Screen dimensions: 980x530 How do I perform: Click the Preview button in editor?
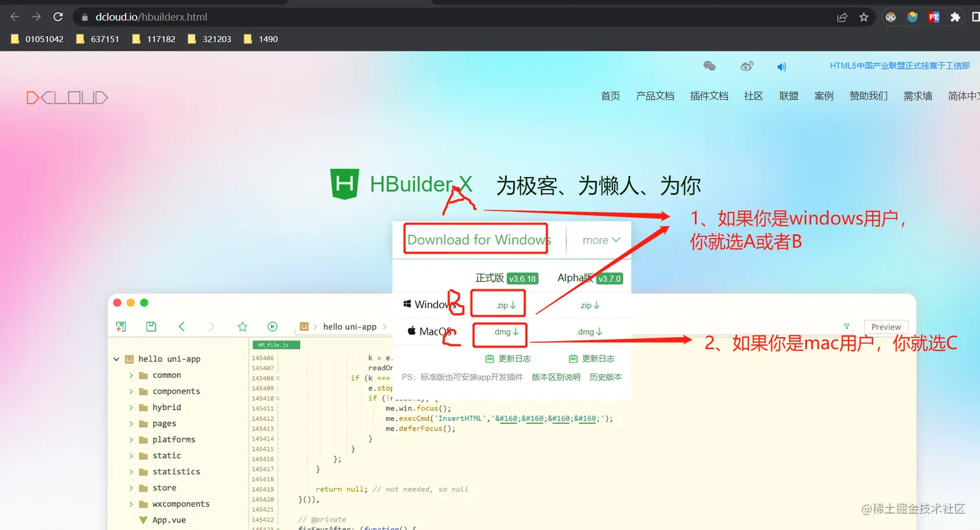886,327
